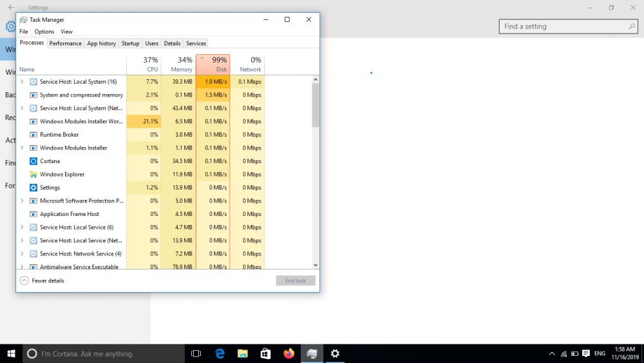Open Task View from taskbar

(x=196, y=353)
